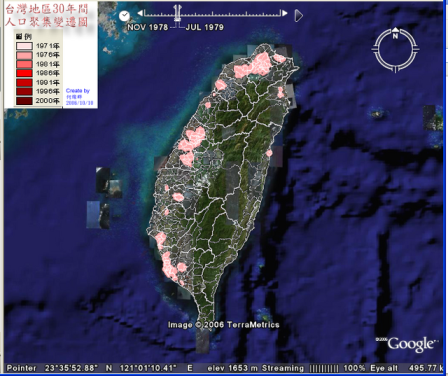Screen dimensions: 448x376
Task: Select the 1981年 legend swatch
Action: click(x=24, y=64)
